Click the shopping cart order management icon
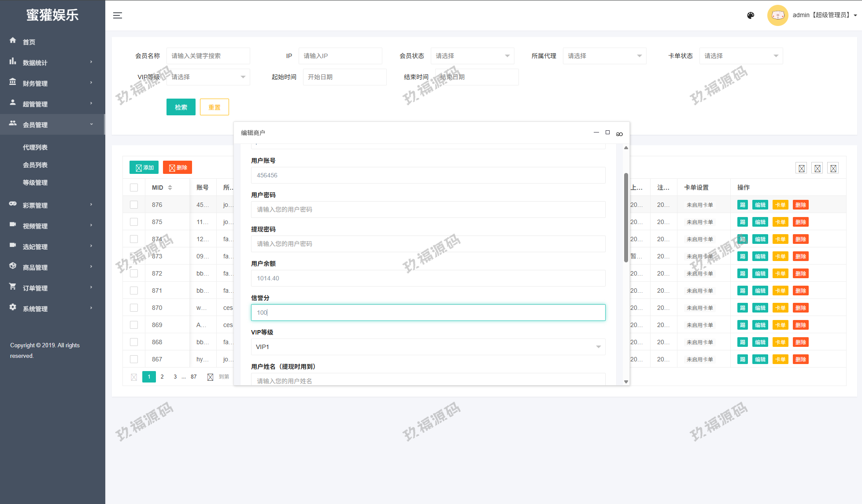This screenshot has width=862, height=504. click(x=13, y=287)
